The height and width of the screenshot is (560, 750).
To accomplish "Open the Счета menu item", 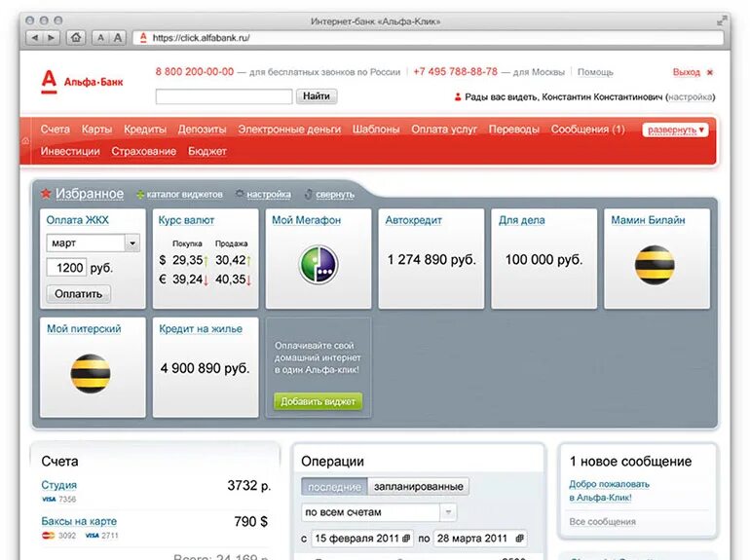I will [55, 130].
